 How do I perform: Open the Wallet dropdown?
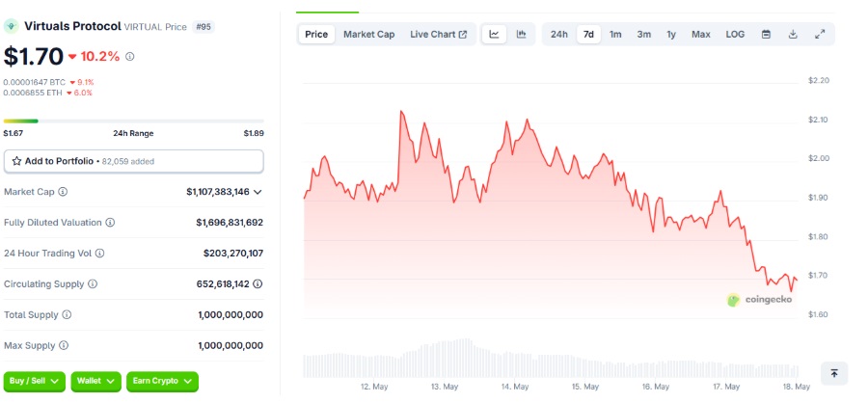95,382
